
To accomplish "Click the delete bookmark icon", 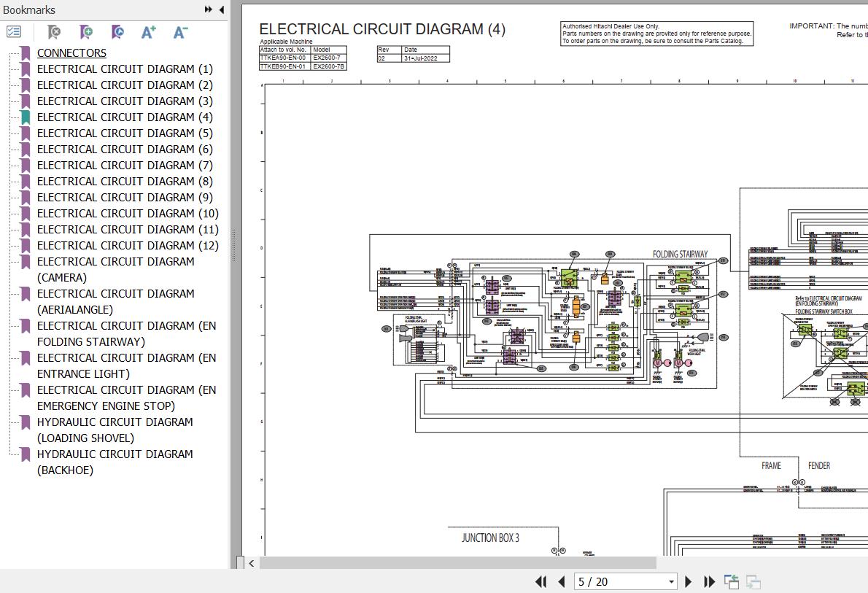I will [x=54, y=32].
